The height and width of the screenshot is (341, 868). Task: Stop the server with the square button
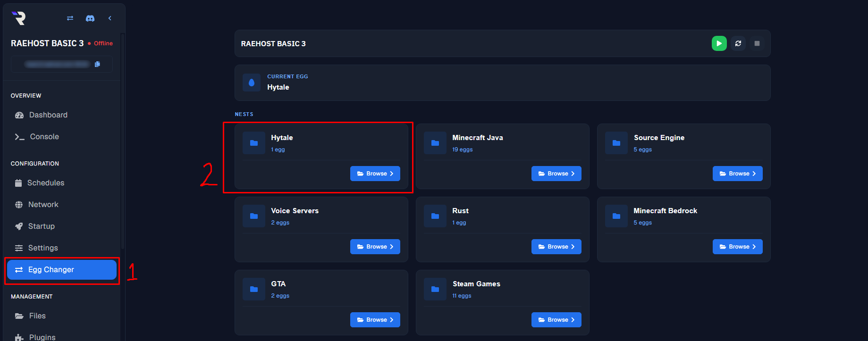point(757,43)
